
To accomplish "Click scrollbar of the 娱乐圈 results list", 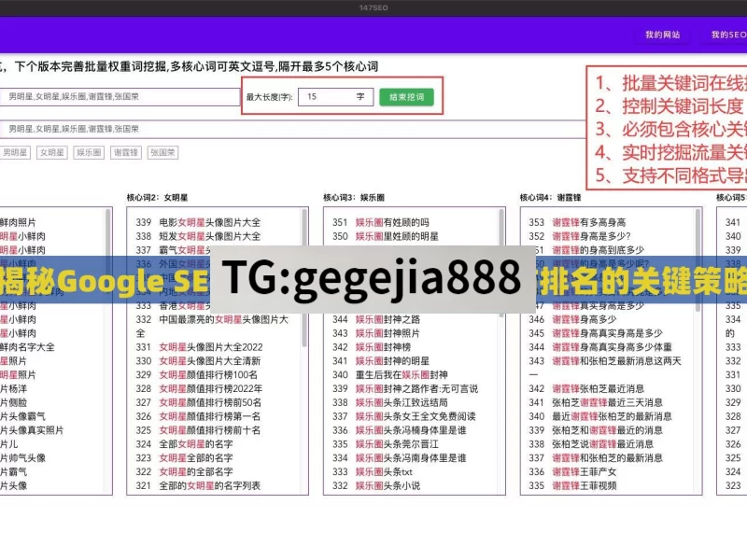I will click(500, 264).
